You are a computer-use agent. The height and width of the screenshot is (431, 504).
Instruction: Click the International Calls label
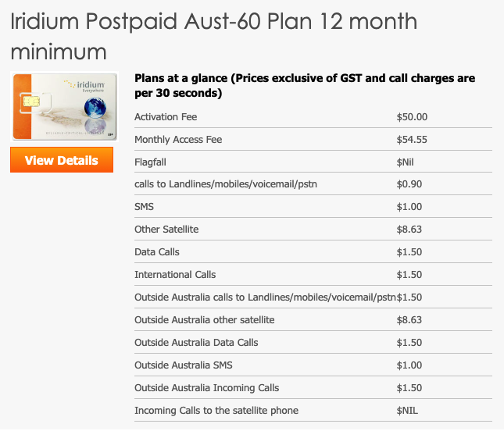click(175, 275)
